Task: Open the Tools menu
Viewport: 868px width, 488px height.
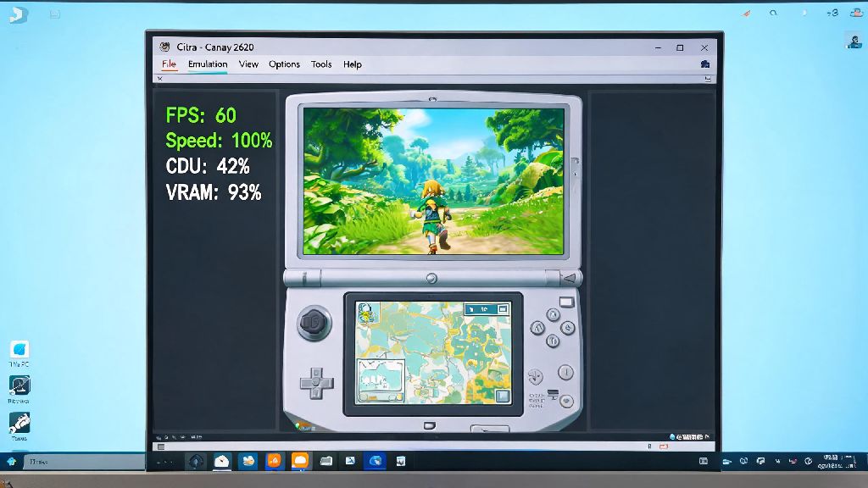Action: (x=321, y=64)
